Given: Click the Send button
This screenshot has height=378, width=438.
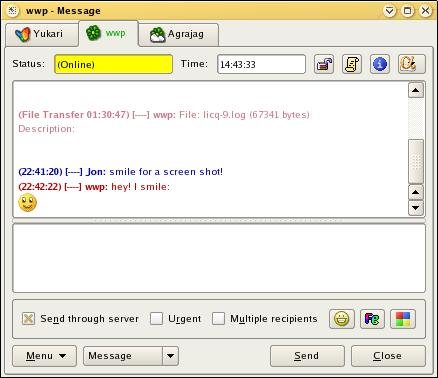Looking at the screenshot, I should pos(307,356).
